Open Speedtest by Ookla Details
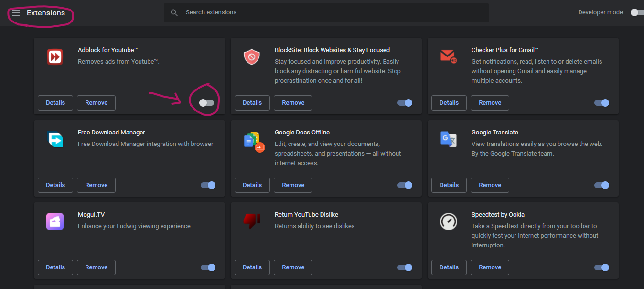The width and height of the screenshot is (644, 289). (449, 267)
